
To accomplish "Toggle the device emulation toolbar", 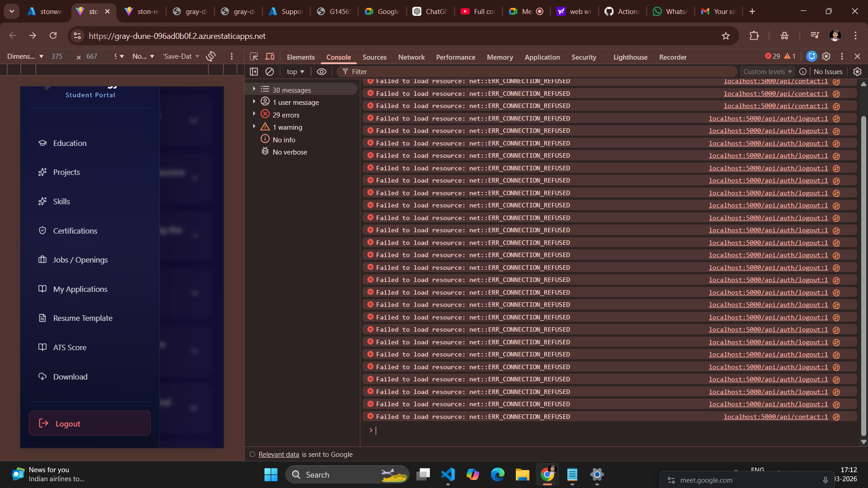I will [270, 56].
